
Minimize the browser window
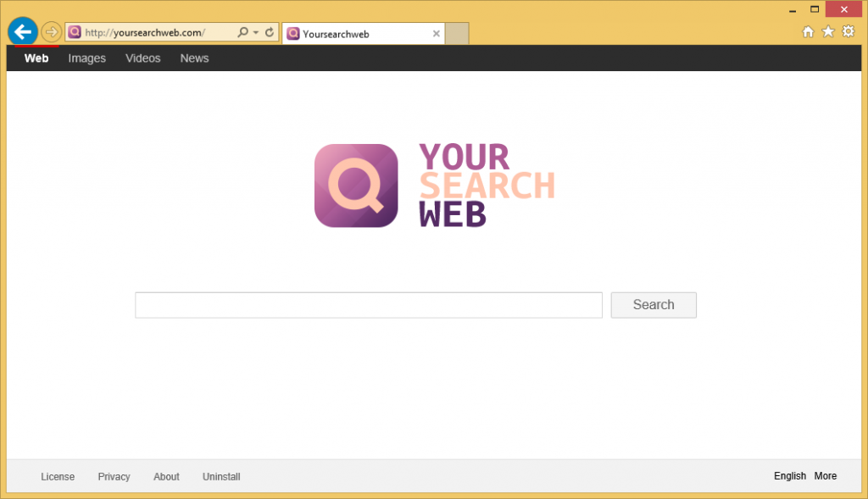coord(793,9)
